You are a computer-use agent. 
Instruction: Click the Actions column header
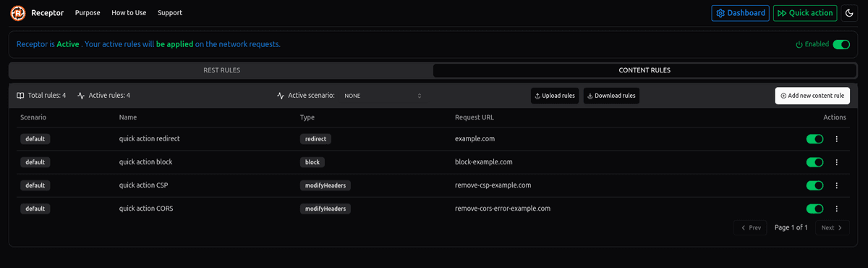tap(835, 117)
